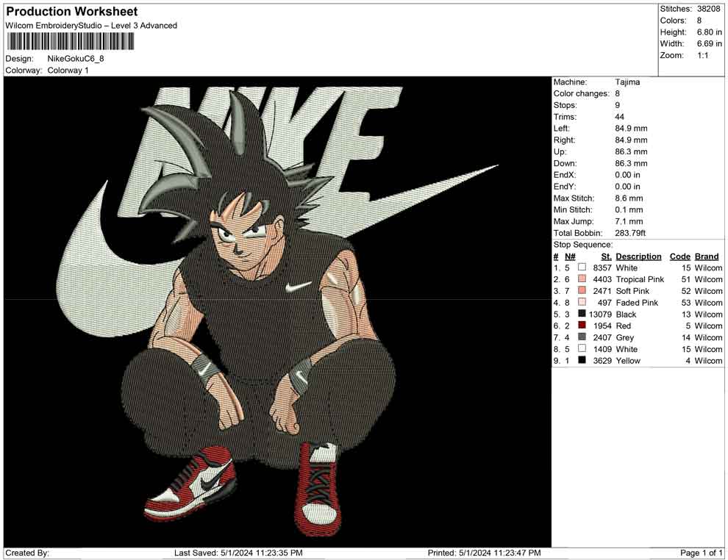Click the Yellow stop's black swatch
This screenshot has width=728, height=560.
click(582, 360)
